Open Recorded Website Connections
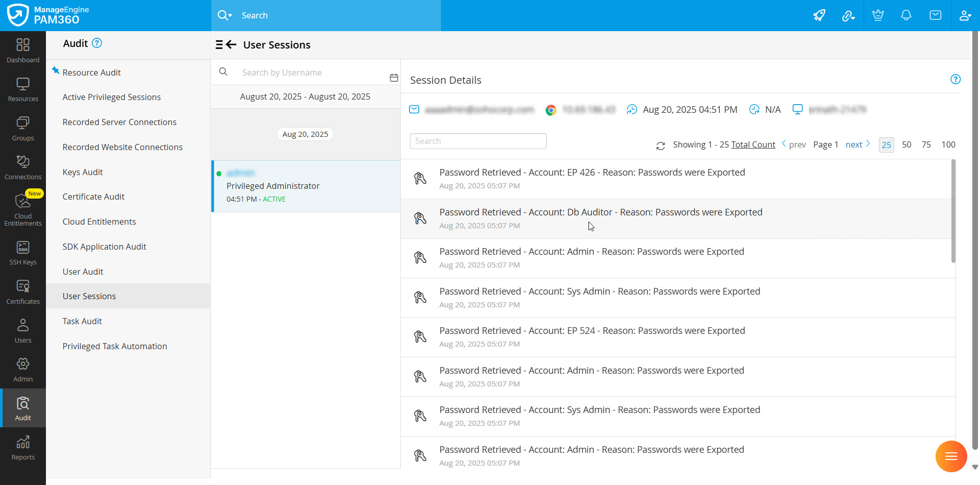 click(122, 147)
